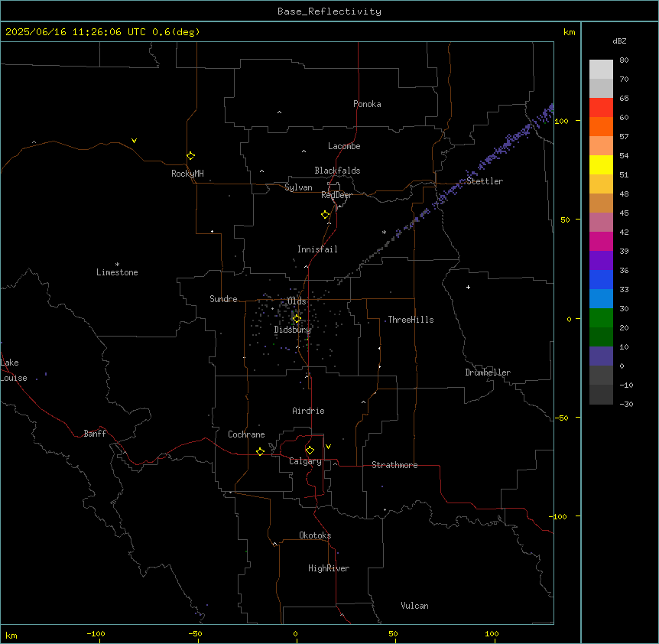Pick the bright yellow swatch between 54 and 51
Viewport: 659px width, 644px height.
click(x=601, y=164)
